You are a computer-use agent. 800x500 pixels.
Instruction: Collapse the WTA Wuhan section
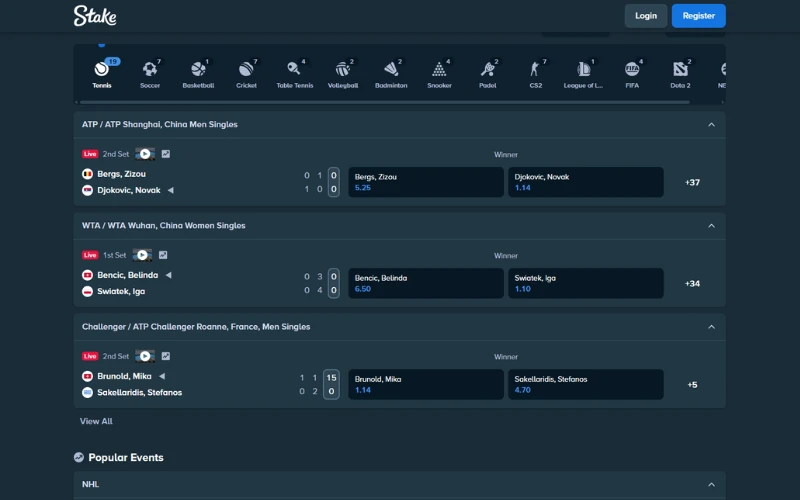pos(711,226)
